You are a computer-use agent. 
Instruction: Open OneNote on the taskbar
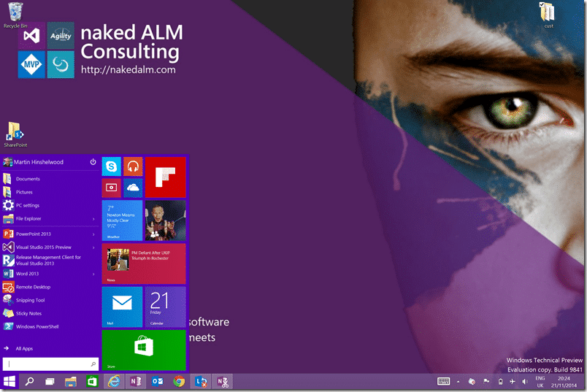click(x=136, y=382)
